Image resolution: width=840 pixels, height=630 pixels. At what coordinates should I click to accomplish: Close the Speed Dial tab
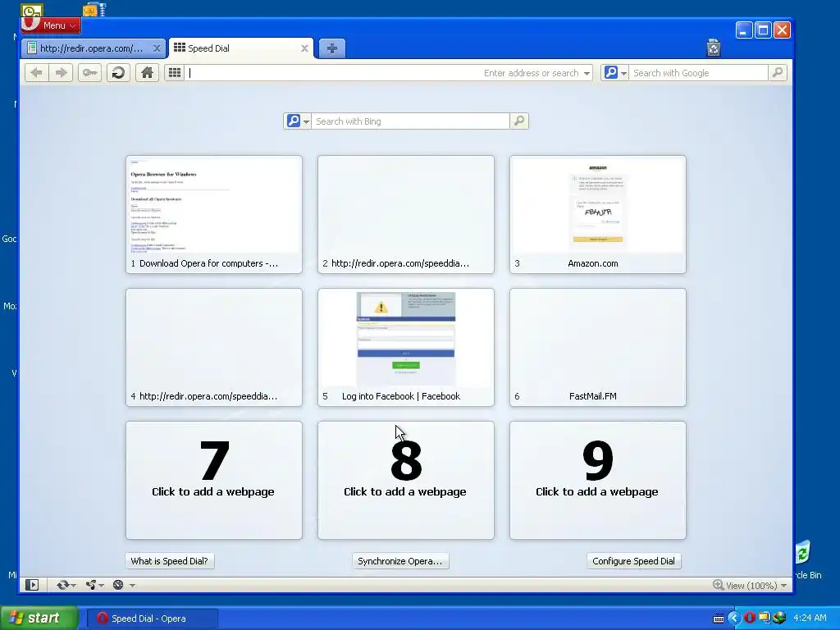pyautogui.click(x=304, y=48)
